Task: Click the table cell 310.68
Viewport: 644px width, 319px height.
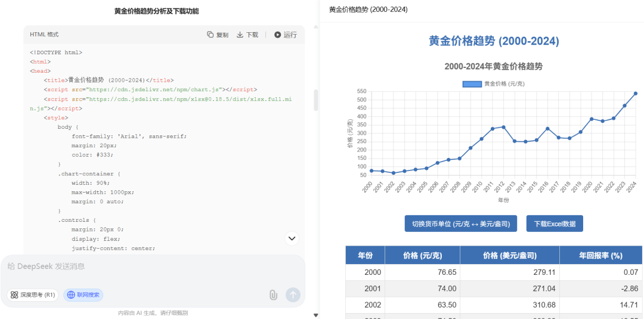Action: 510,305
